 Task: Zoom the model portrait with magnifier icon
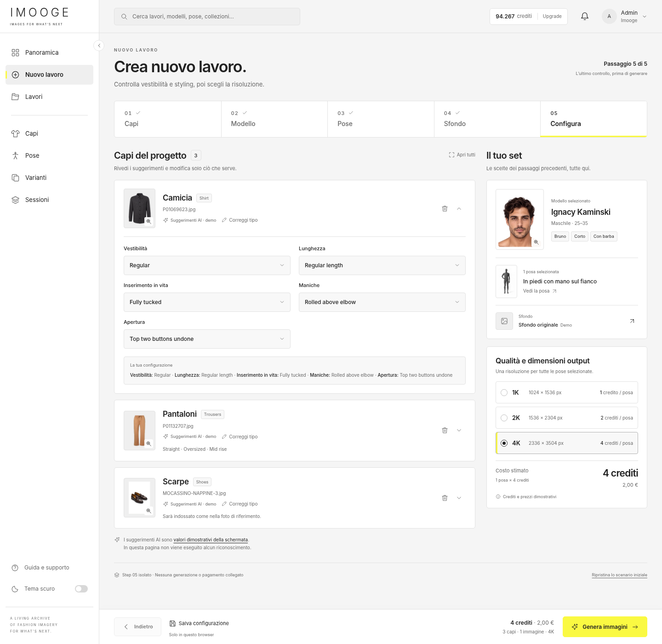tap(536, 242)
